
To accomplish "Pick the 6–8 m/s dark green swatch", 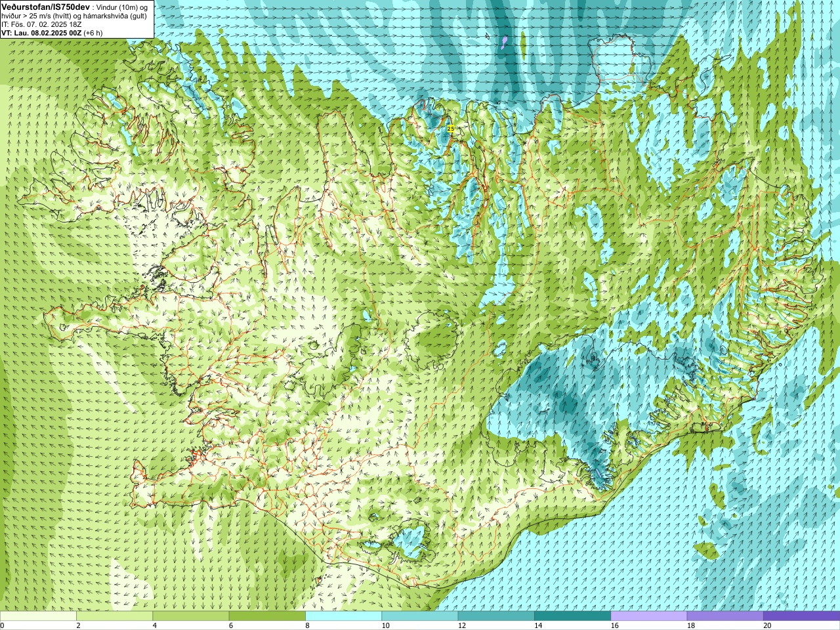I will 267,616.
